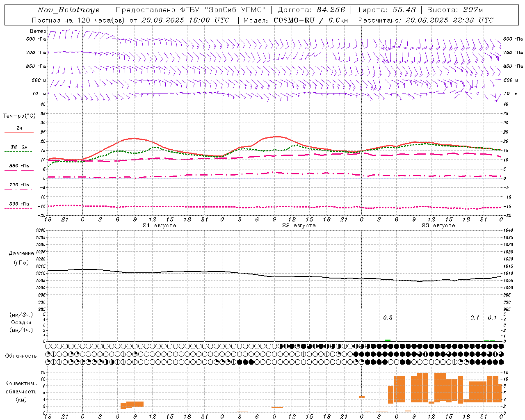525x420 pixels.
Task: Click the 700 гПа legend under Тем-ра
Action: pyautogui.click(x=19, y=185)
